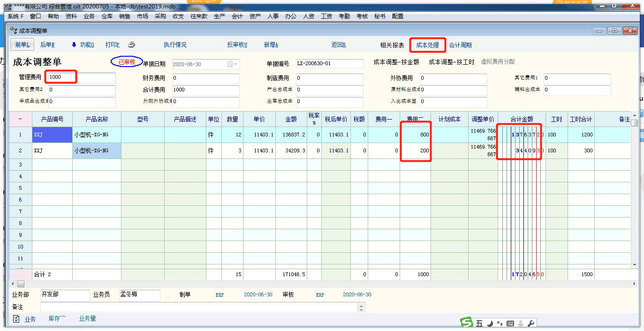The height and width of the screenshot is (331, 644).
Task: Click the printer icon in the toolbar
Action: coord(132,45)
